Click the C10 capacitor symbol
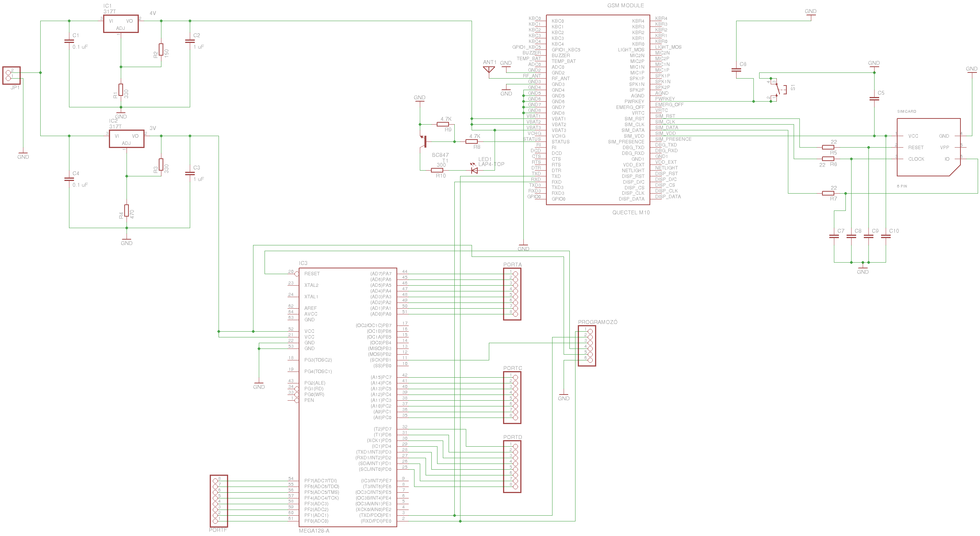This screenshot has height=536, width=980. tap(886, 237)
